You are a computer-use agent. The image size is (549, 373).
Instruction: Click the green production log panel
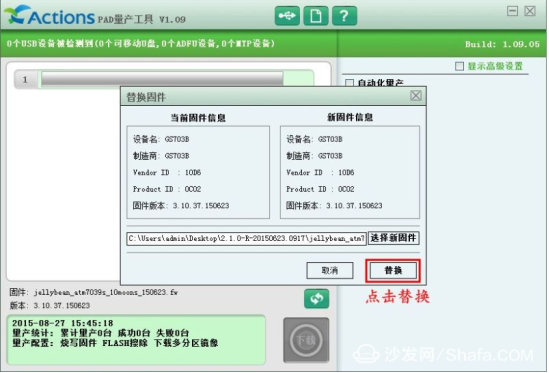click(x=136, y=340)
